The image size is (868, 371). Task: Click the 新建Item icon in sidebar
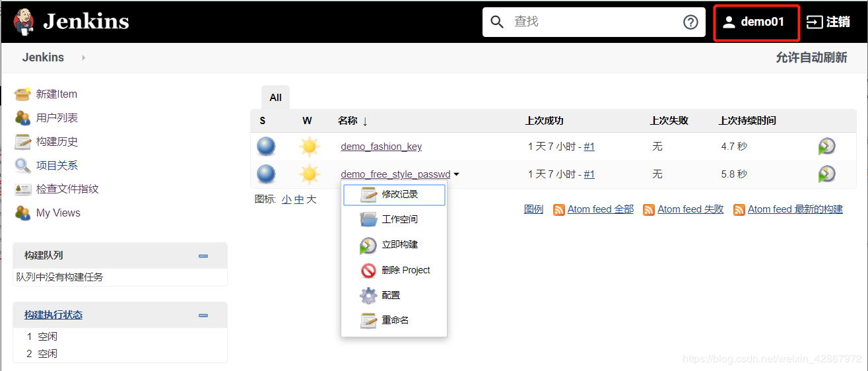coord(23,94)
